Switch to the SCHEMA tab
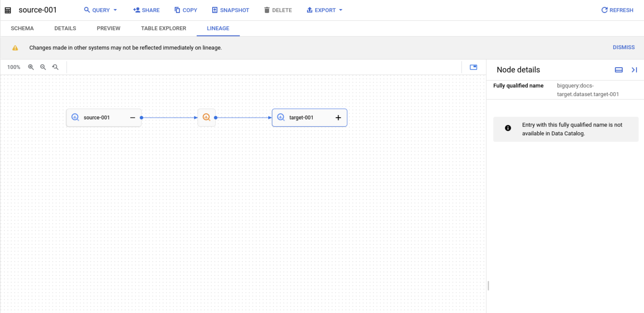Screen dimensions: 644x313 pyautogui.click(x=23, y=28)
